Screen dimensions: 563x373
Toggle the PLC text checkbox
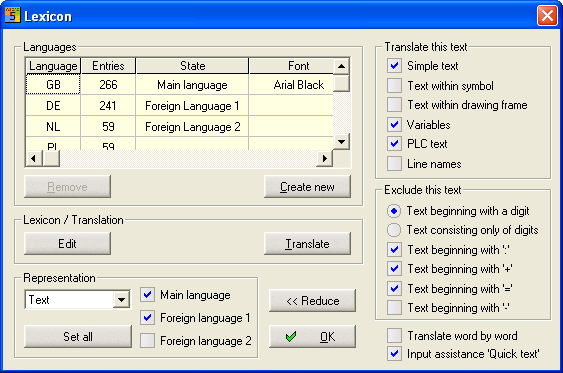click(394, 144)
